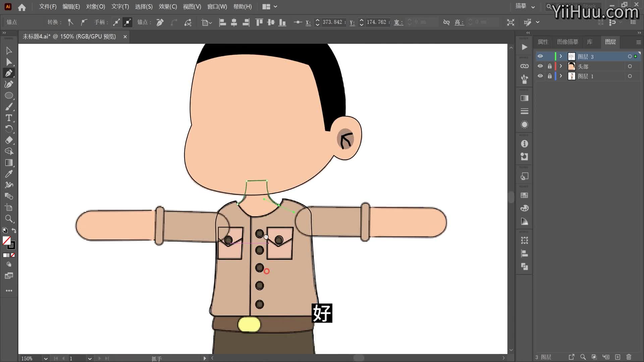Open 窗口(W) menu
644x362 pixels.
pyautogui.click(x=217, y=7)
